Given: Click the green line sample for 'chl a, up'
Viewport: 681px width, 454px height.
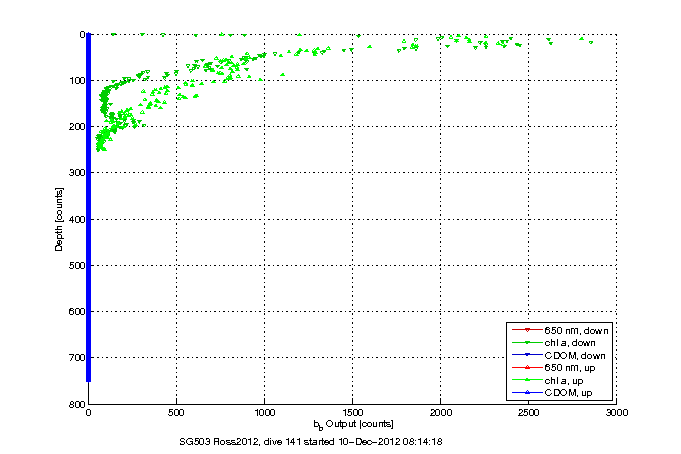Looking at the screenshot, I should (527, 380).
